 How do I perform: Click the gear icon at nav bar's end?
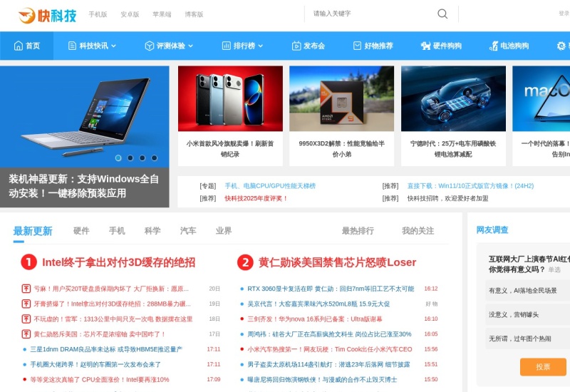point(561,46)
